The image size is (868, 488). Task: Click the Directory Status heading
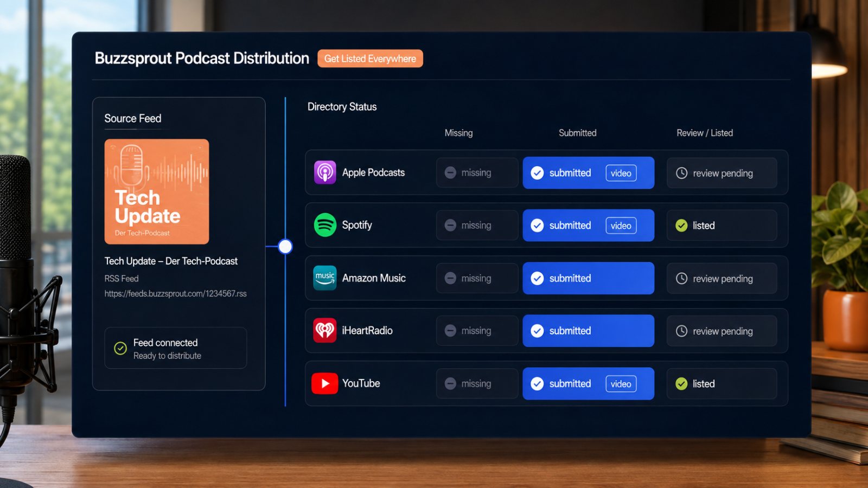[342, 107]
